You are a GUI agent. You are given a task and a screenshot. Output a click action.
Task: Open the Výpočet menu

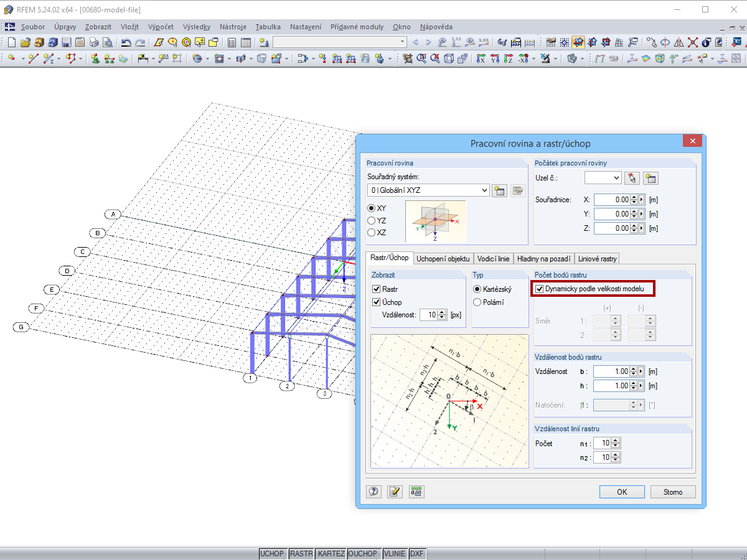click(x=161, y=27)
